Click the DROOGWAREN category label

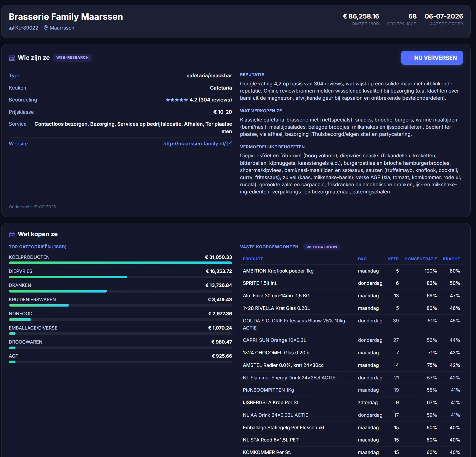(25, 342)
